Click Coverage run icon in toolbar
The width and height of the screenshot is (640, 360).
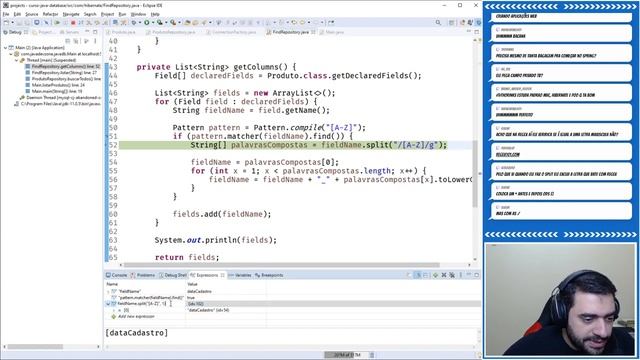(x=160, y=22)
